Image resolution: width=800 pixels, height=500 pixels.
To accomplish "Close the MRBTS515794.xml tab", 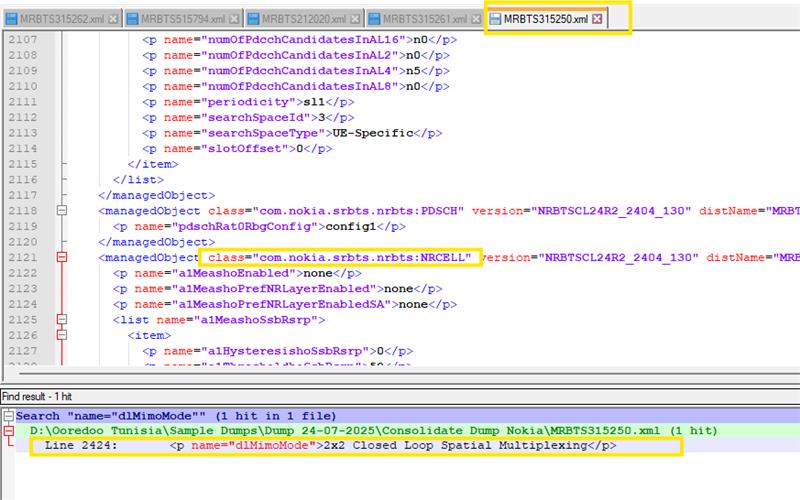I will 232,19.
